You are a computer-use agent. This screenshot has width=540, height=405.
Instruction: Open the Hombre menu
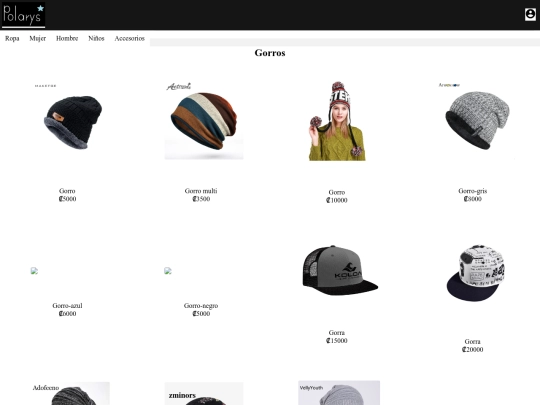[x=67, y=38]
